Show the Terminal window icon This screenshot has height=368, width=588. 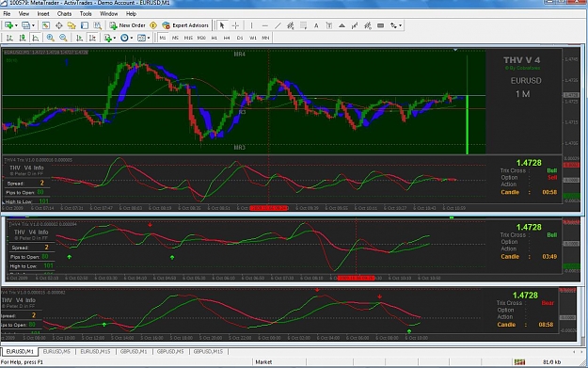click(85, 25)
